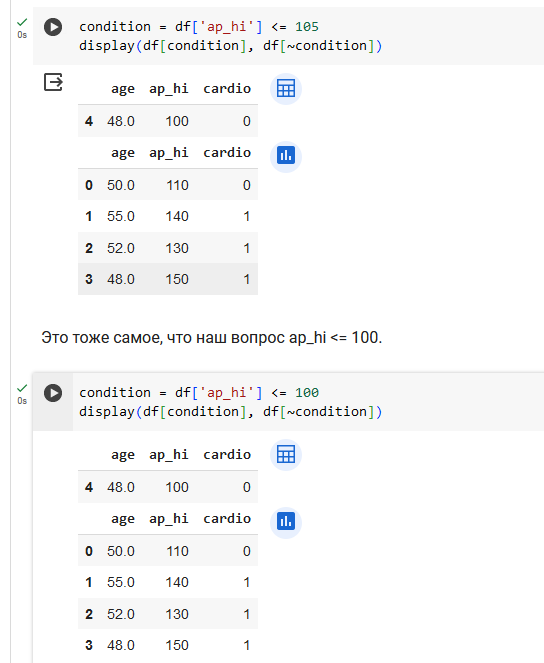This screenshot has width=544, height=663.
Task: Click the display line in first code cell
Action: (230, 46)
